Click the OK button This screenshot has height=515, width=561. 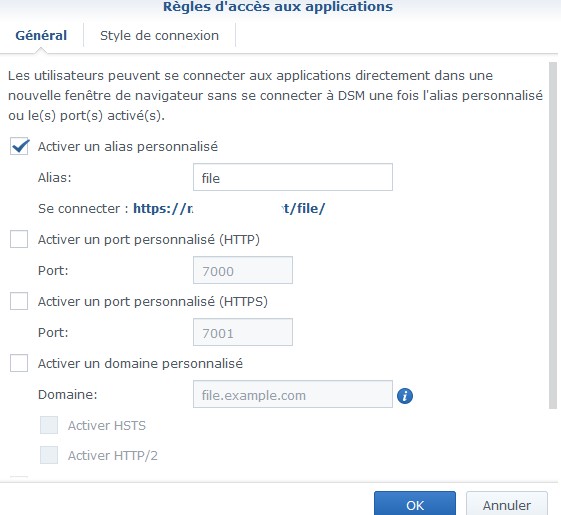click(x=415, y=504)
